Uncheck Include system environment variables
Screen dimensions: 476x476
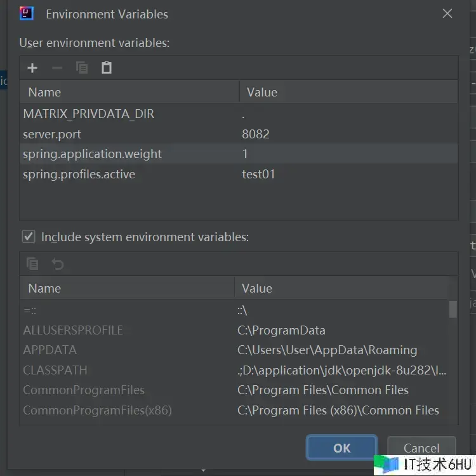29,237
